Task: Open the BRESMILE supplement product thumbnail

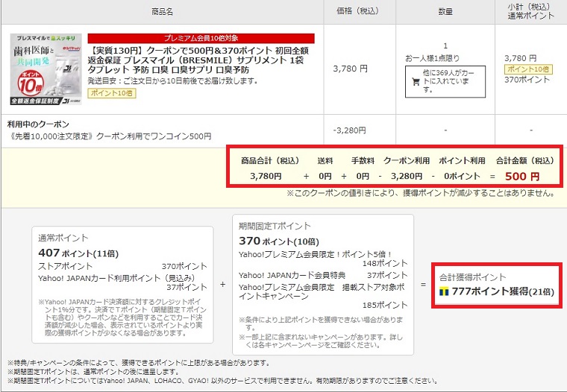Action: (x=46, y=69)
